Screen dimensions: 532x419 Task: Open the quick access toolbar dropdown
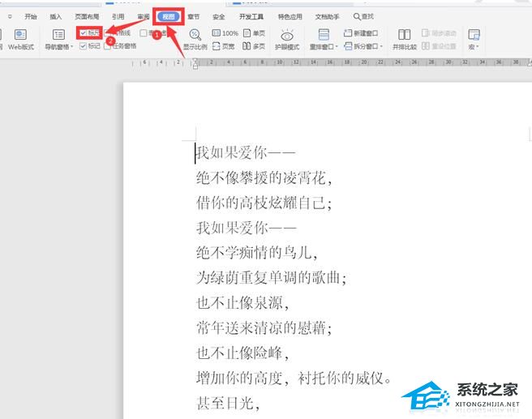(x=10, y=16)
